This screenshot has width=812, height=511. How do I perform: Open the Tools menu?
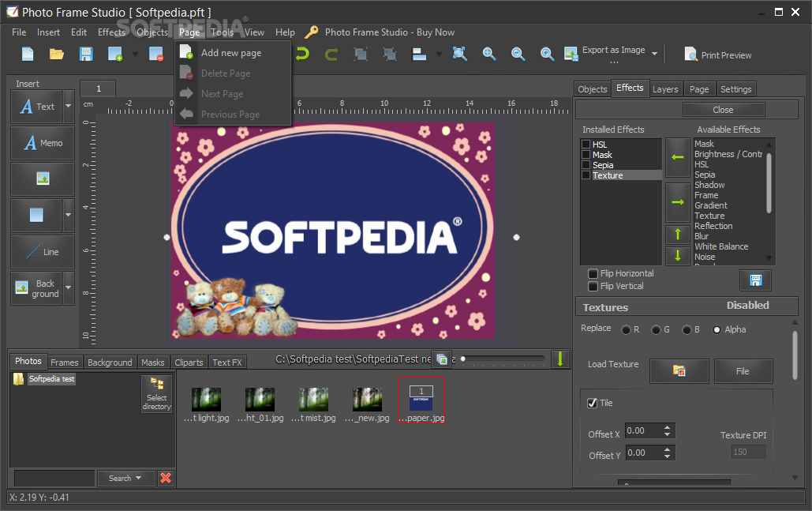click(x=223, y=32)
